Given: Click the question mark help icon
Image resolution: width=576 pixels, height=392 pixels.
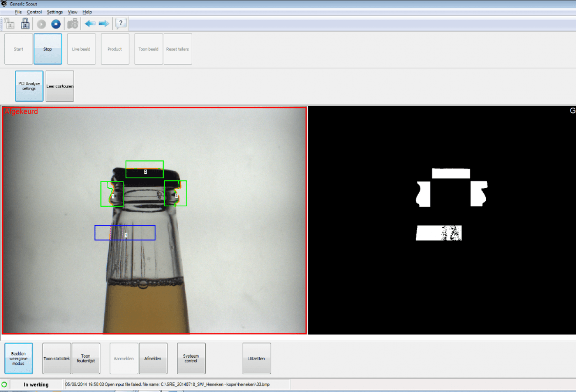Looking at the screenshot, I should click(121, 24).
